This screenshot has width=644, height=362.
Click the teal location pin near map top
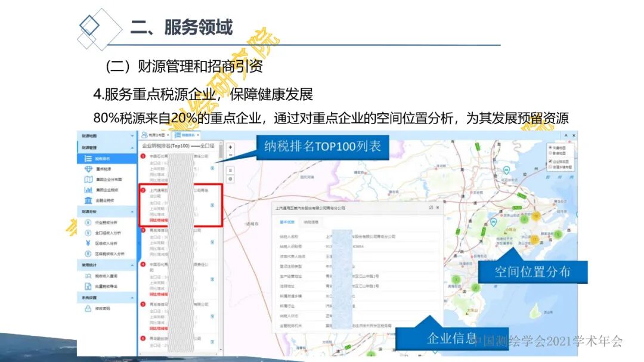tap(507, 170)
